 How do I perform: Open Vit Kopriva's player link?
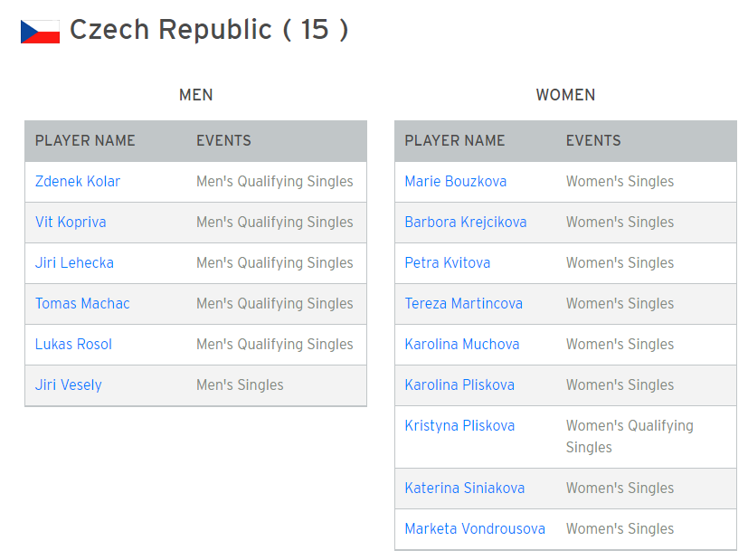point(71,223)
